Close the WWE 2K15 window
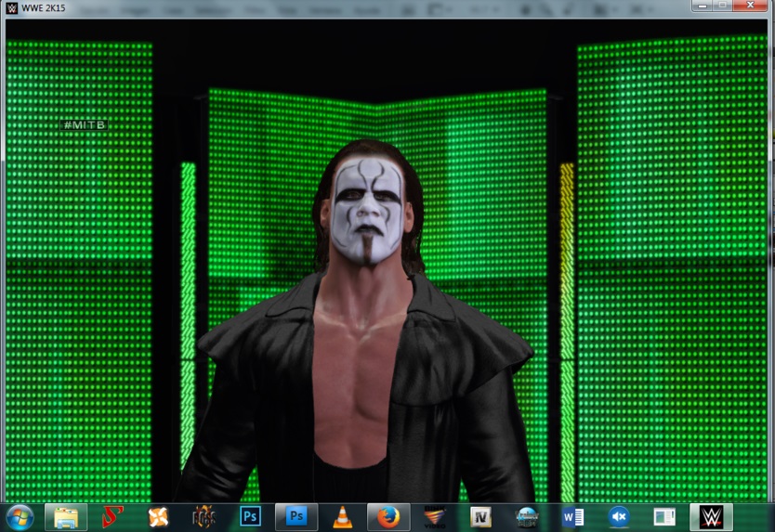 [x=750, y=6]
